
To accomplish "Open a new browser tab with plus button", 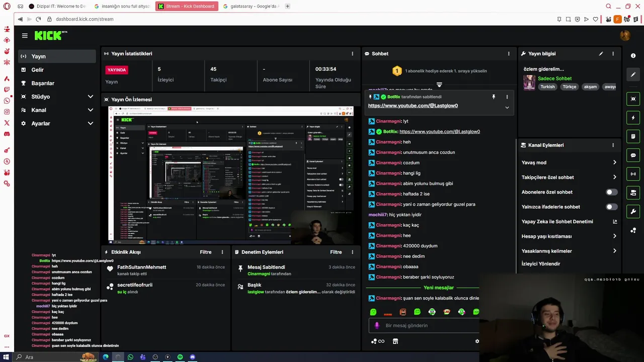I will click(x=287, y=6).
